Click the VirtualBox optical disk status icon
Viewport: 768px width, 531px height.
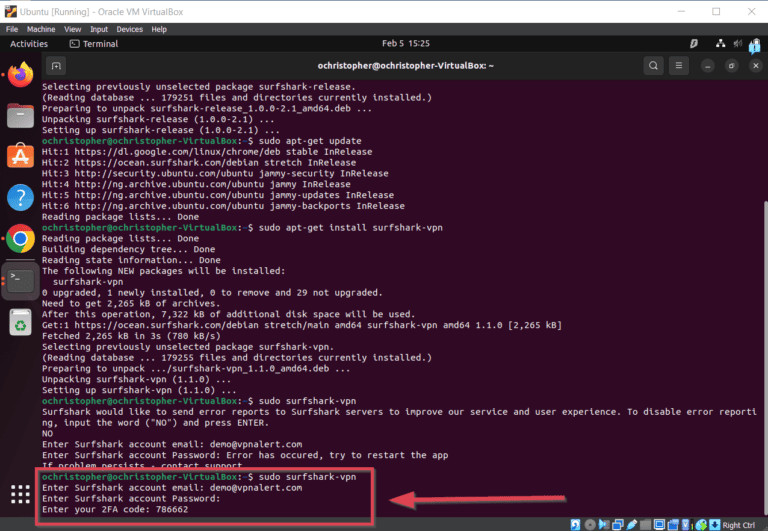(x=590, y=524)
